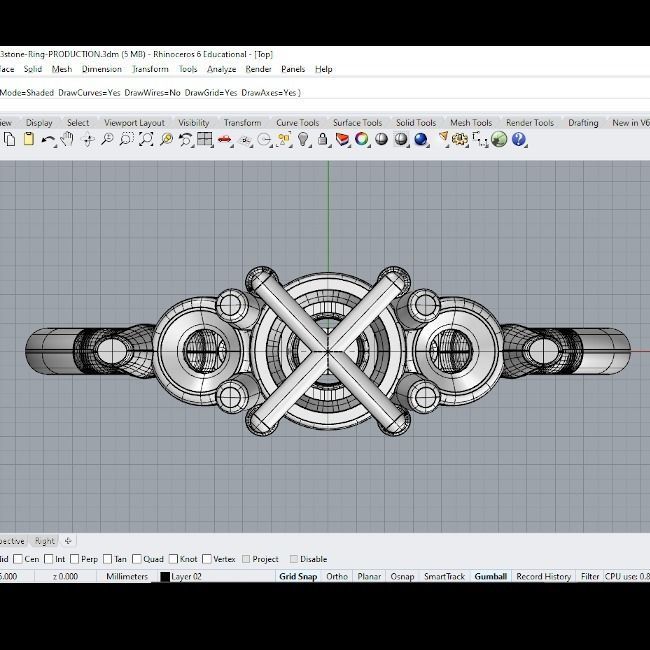
Task: Select the Zoom Window tool
Action: click(x=126, y=139)
